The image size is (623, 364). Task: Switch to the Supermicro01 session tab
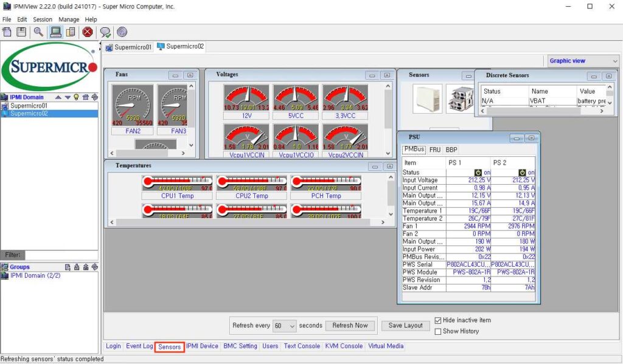(129, 47)
